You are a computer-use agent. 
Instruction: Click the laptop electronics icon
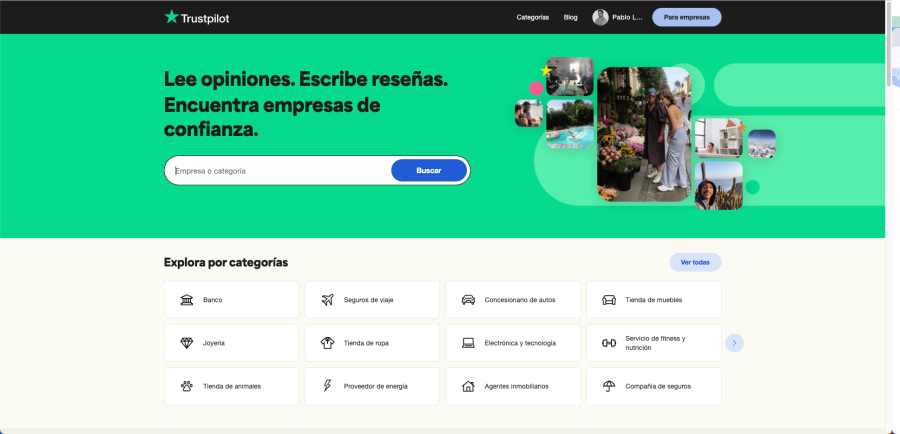point(468,343)
